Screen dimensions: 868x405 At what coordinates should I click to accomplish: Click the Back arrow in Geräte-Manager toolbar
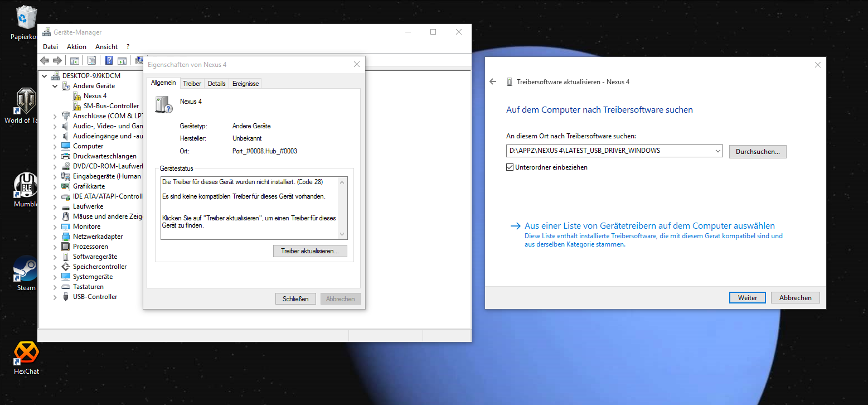point(45,60)
